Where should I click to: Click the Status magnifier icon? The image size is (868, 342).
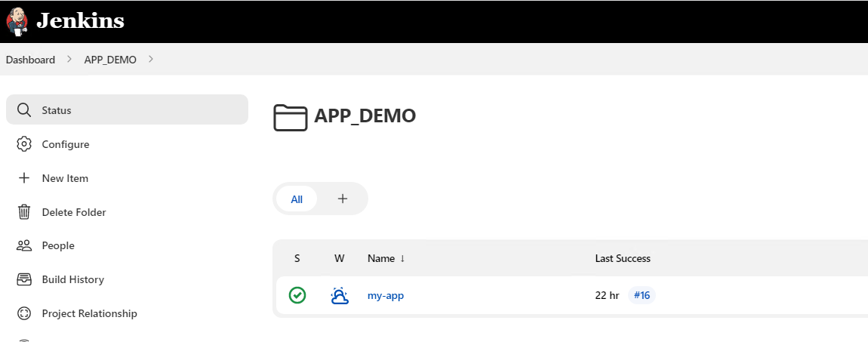(24, 110)
